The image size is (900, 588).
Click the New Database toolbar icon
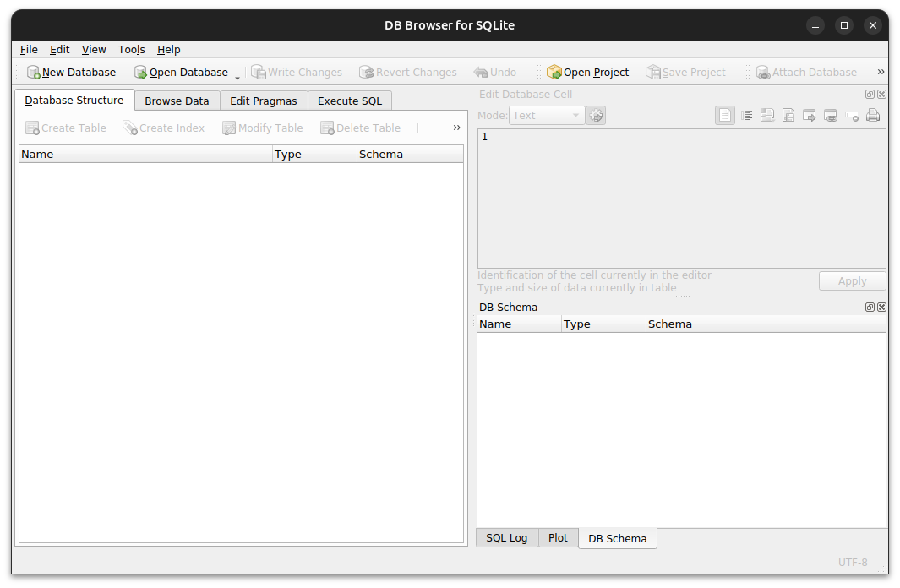32,73
